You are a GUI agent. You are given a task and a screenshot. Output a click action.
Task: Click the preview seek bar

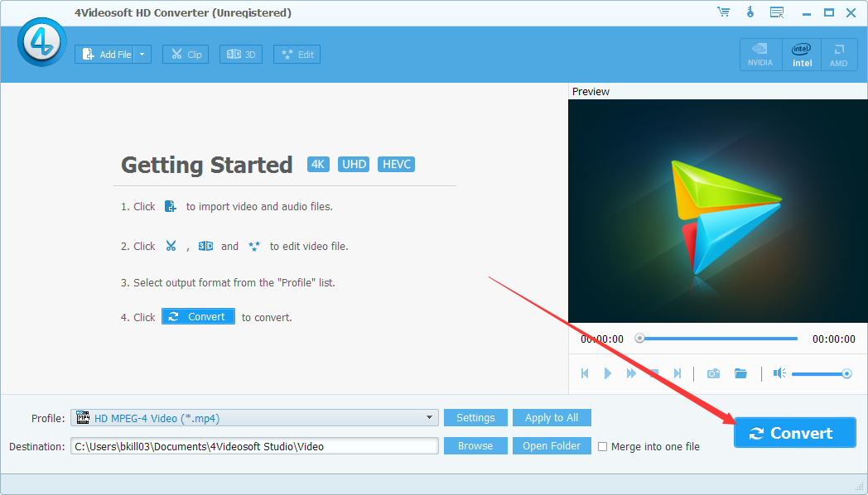[718, 339]
